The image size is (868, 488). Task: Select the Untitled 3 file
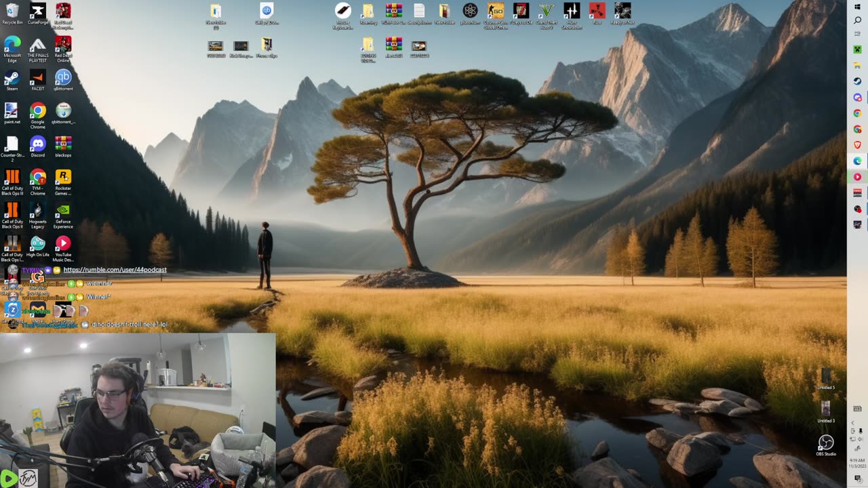826,411
